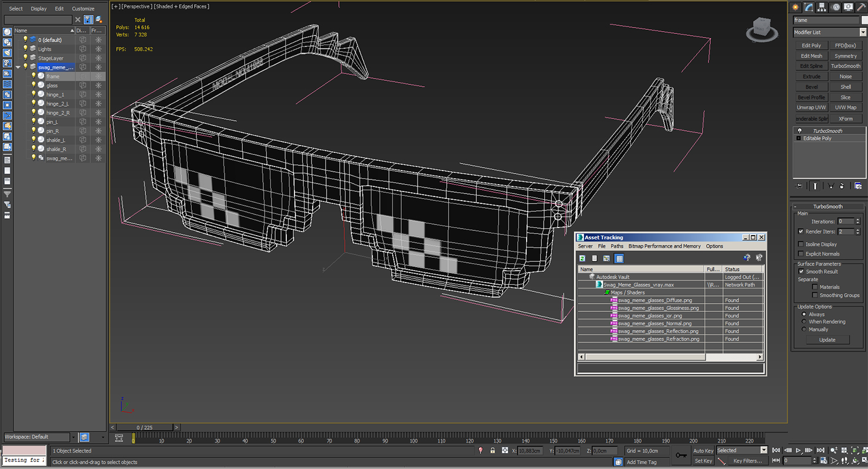
Task: Click the Name column sort header
Action: point(43,30)
